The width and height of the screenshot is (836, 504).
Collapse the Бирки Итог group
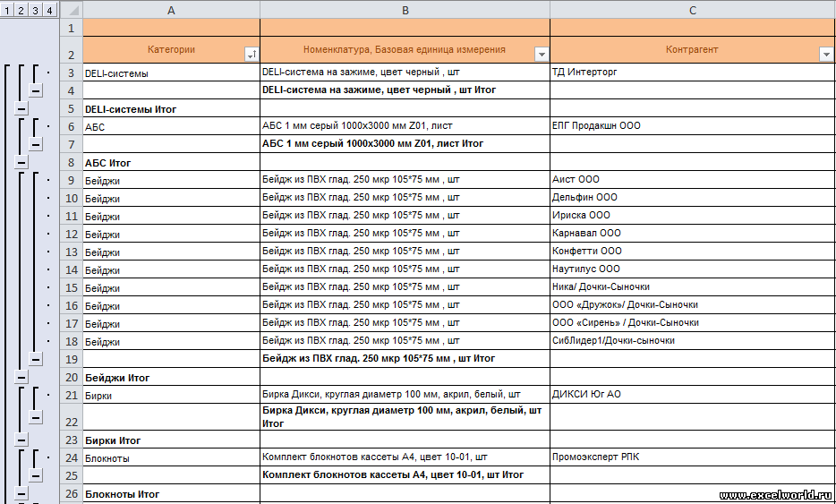[21, 440]
